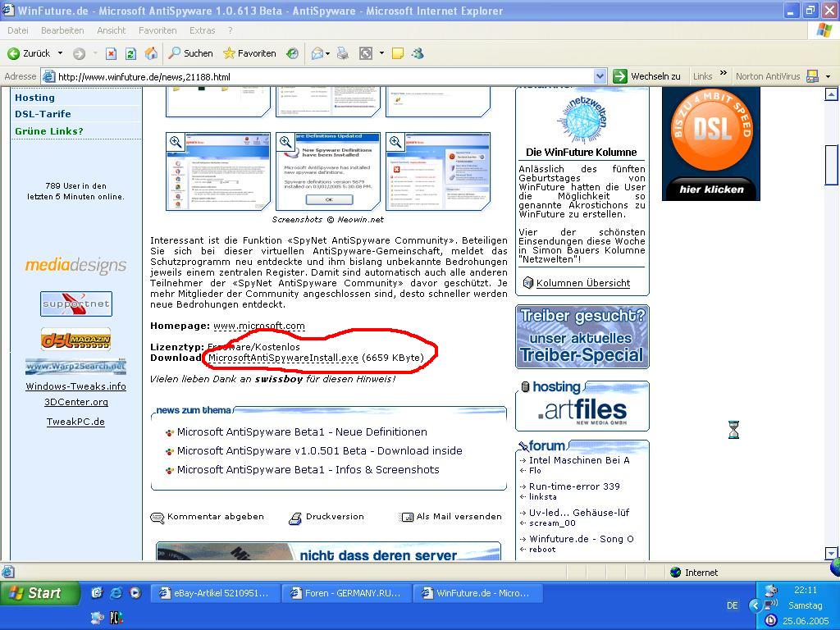Screen dimensions: 840x630
Task: Open the www.microsoft.com homepage link
Action: point(259,326)
